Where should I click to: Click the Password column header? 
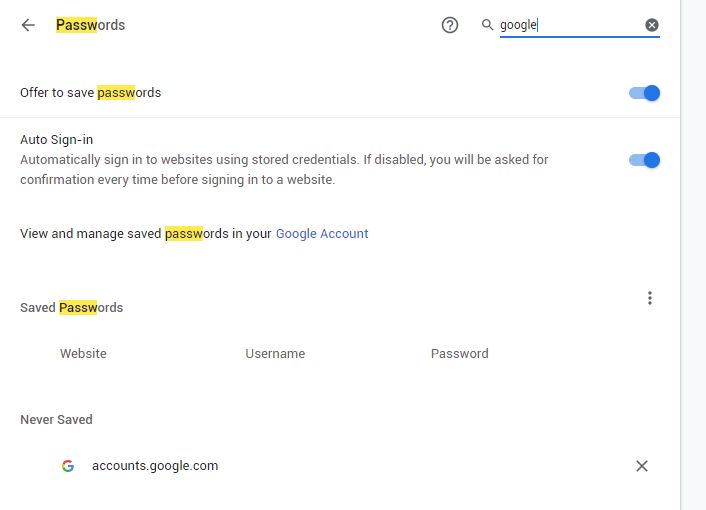(460, 353)
